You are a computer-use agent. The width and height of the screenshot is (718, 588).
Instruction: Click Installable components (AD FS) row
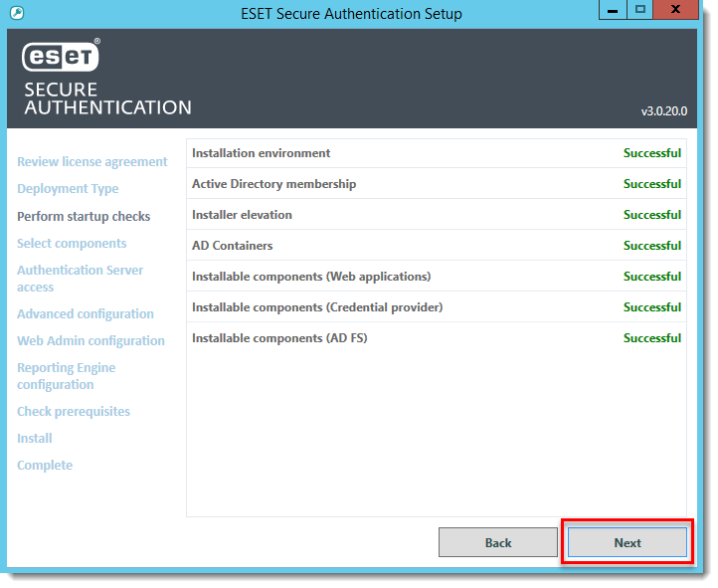(437, 338)
